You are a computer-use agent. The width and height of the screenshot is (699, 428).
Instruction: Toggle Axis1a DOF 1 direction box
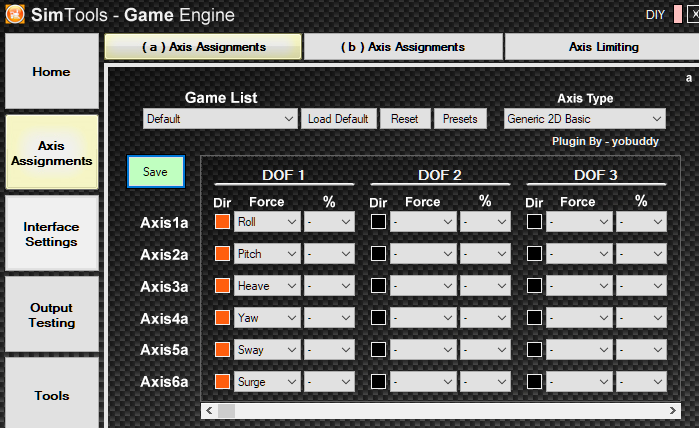(222, 222)
